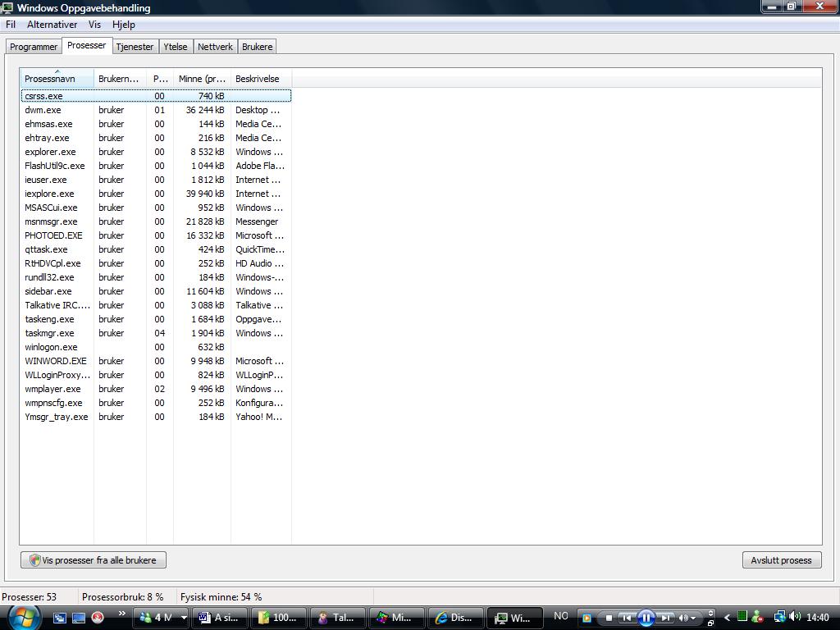Switch to the Talkative IRC taskbar button

(x=337, y=618)
